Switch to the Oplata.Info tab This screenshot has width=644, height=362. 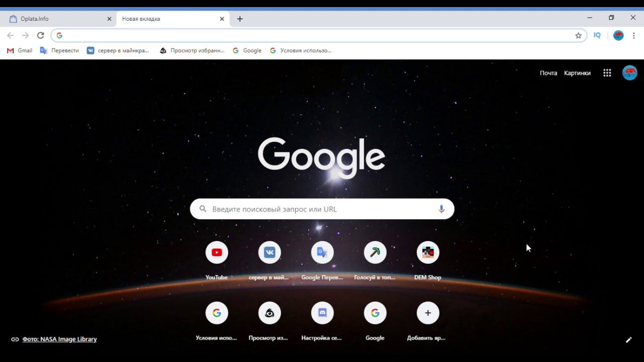(x=59, y=19)
